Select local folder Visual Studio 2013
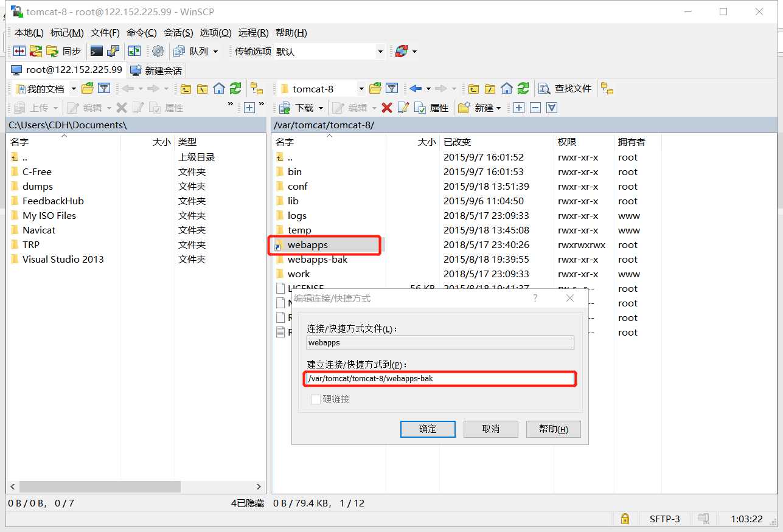Viewport: 783px width, 532px height. pos(63,260)
